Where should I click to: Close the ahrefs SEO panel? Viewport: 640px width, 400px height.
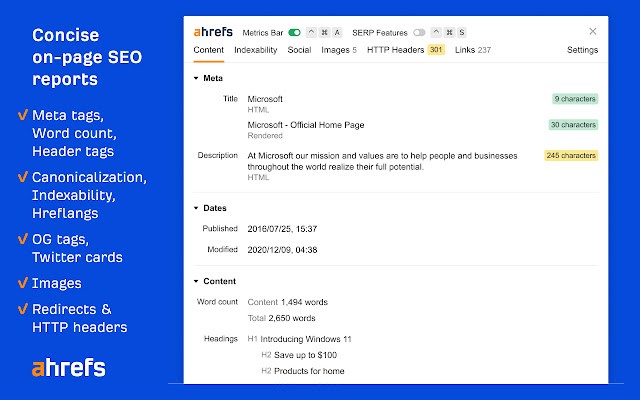coord(593,31)
